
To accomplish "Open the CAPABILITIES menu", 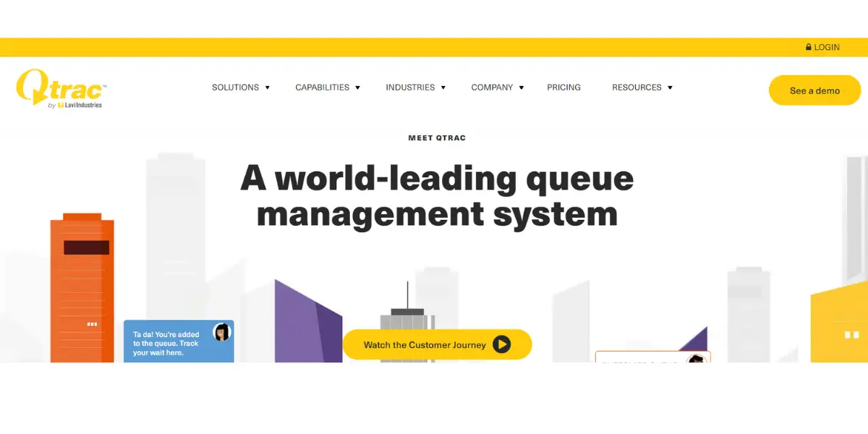I will pos(322,88).
